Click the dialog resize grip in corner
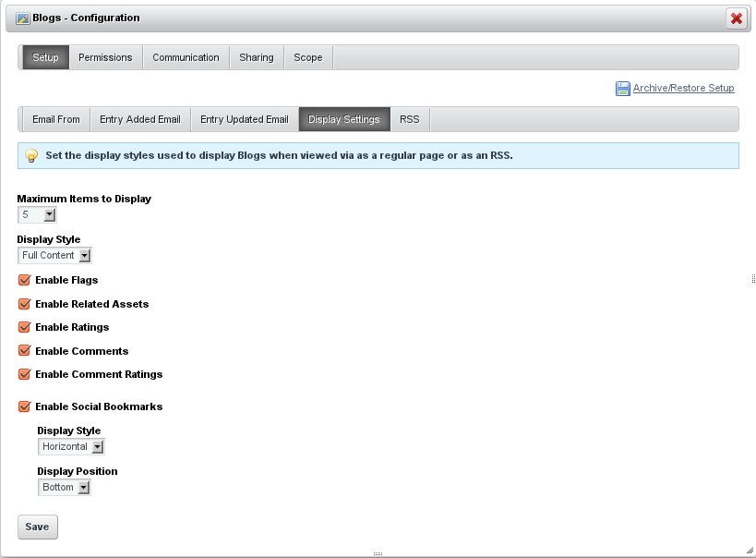This screenshot has height=558, width=756. coord(750,551)
